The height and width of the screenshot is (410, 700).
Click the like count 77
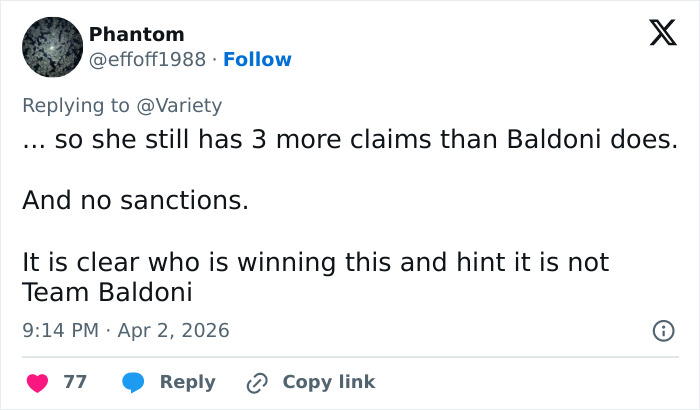[75, 382]
